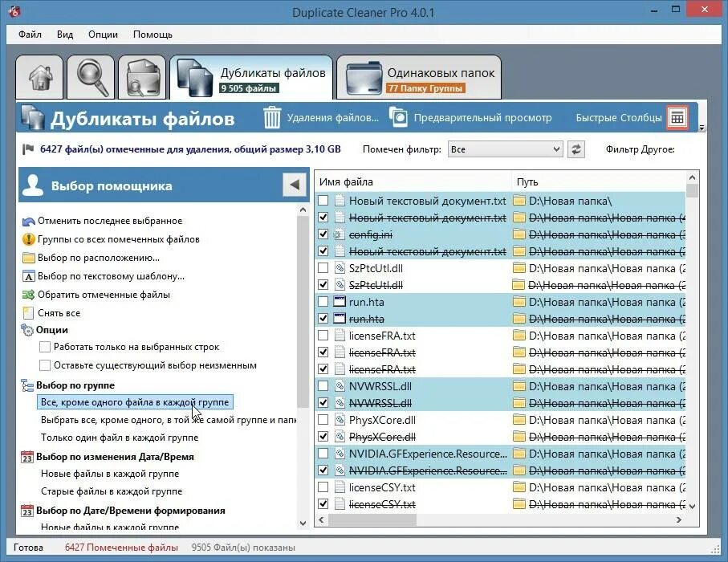Check the unmarked NVWRSSL.dll checkbox
The height and width of the screenshot is (562, 728).
pyautogui.click(x=323, y=386)
